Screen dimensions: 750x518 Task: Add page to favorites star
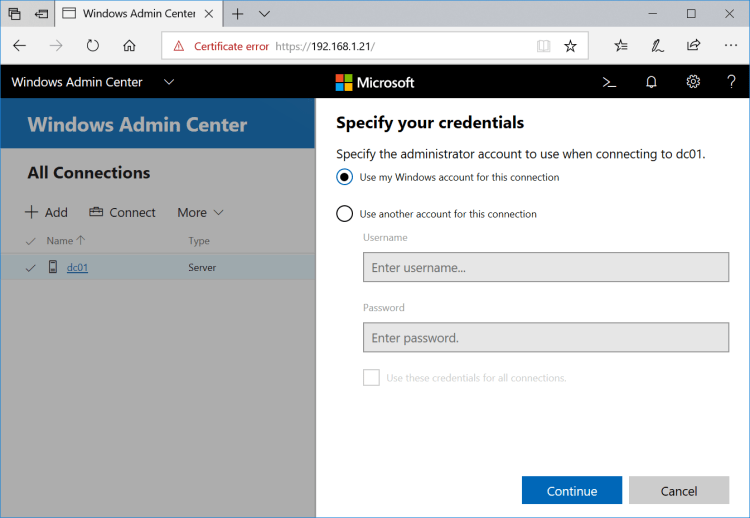point(570,46)
